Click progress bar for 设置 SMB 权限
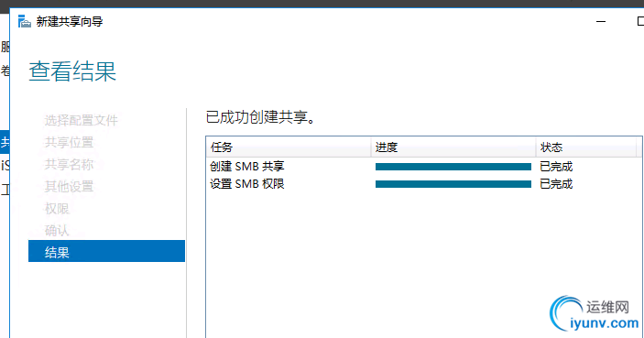The width and height of the screenshot is (644, 338). click(453, 184)
